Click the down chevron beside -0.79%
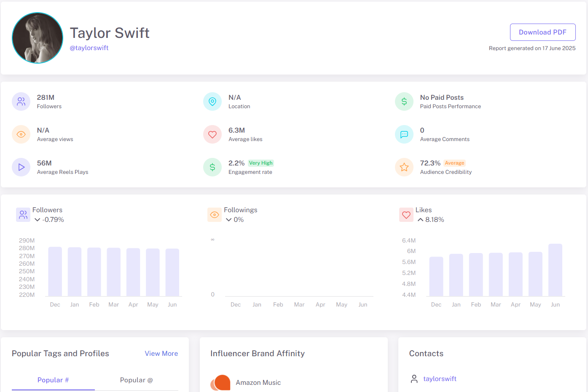This screenshot has width=588, height=392. click(x=38, y=220)
